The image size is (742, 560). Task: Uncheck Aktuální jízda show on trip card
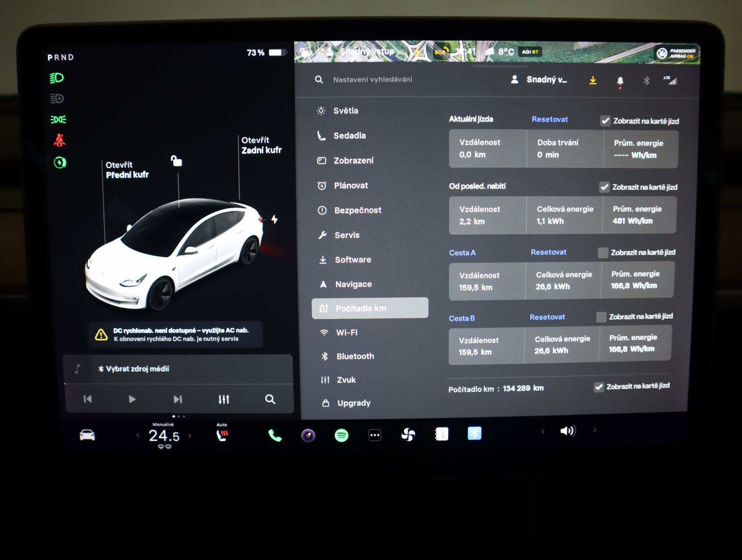pyautogui.click(x=605, y=121)
